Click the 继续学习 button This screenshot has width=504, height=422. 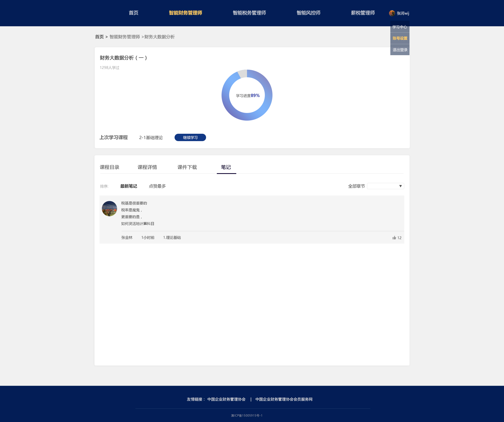click(x=190, y=137)
